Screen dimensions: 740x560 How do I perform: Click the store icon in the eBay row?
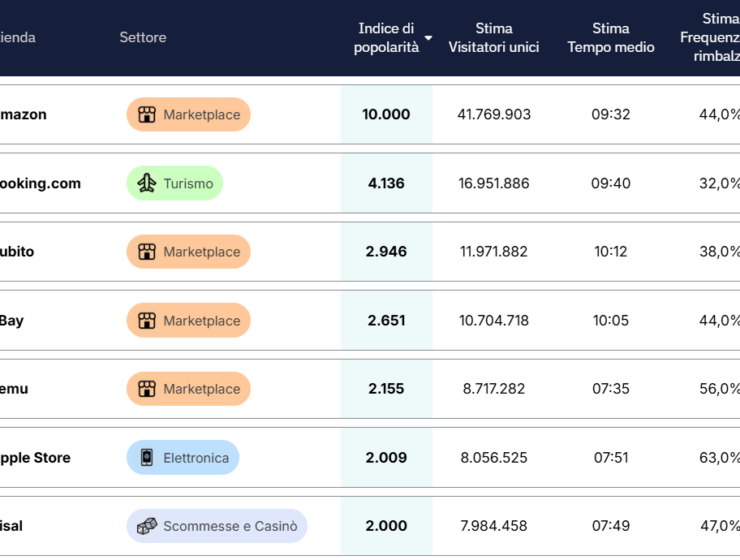pos(147,321)
